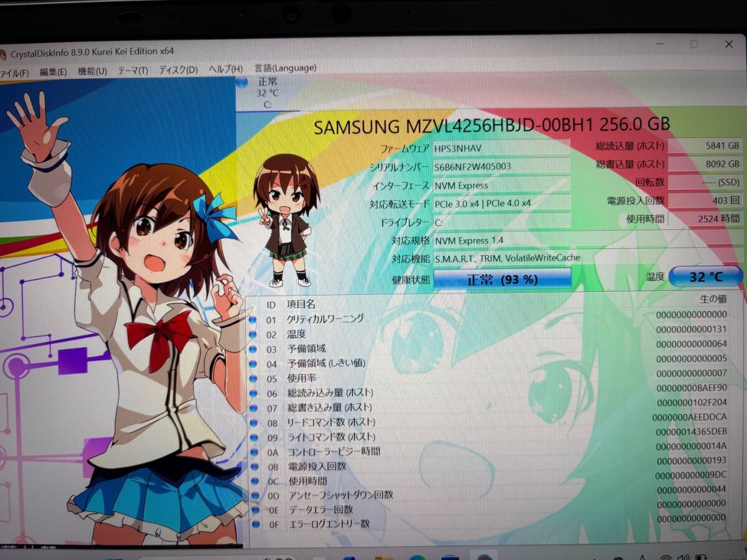Click the 電源投入回数 value 403 回

[x=705, y=200]
